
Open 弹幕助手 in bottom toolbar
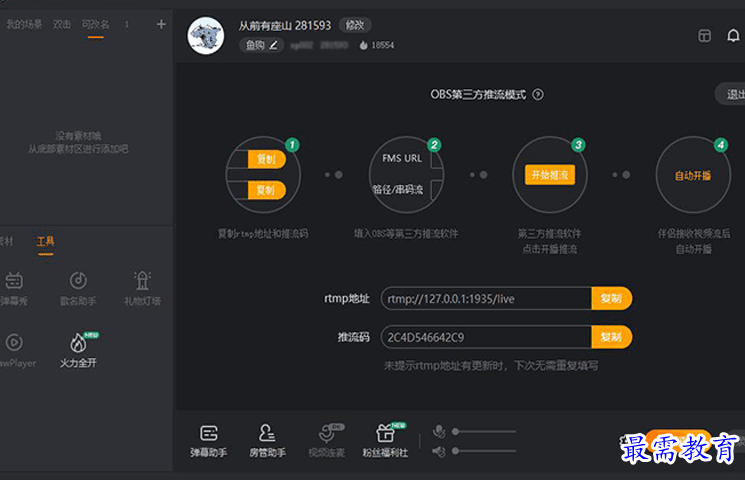point(209,441)
